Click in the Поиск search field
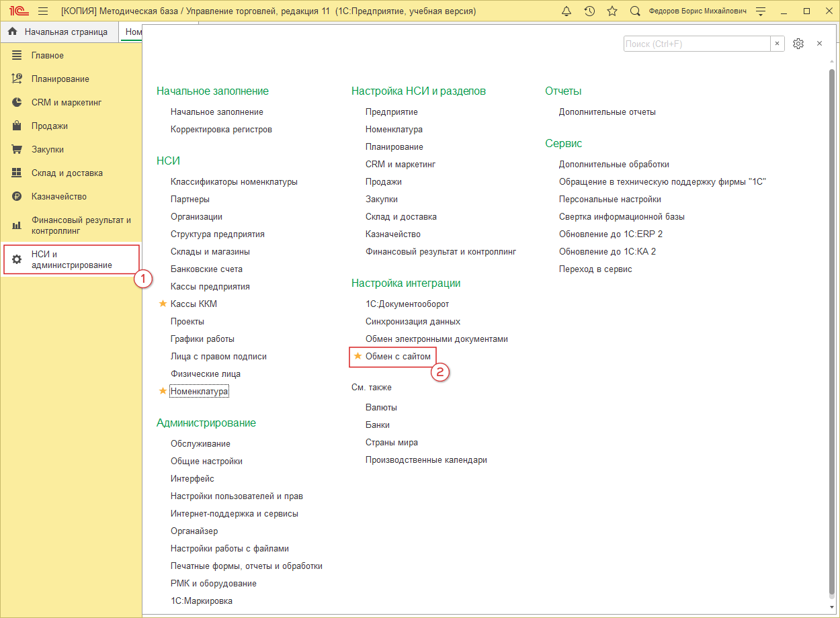840x618 pixels. pyautogui.click(x=696, y=44)
